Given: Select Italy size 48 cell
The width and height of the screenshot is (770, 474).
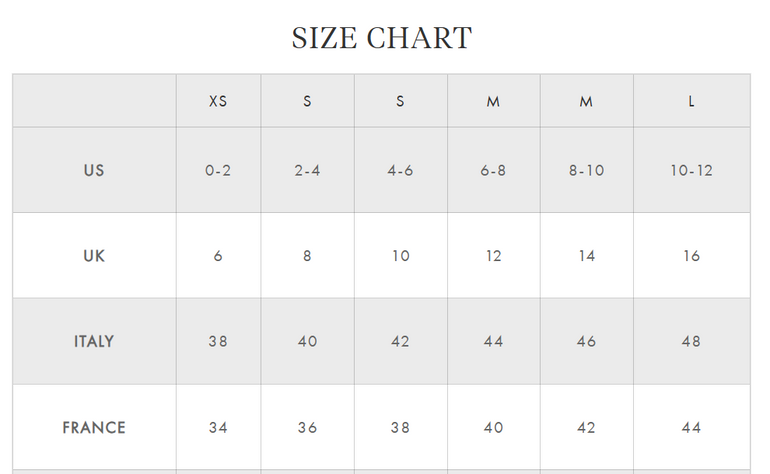Looking at the screenshot, I should point(691,341).
